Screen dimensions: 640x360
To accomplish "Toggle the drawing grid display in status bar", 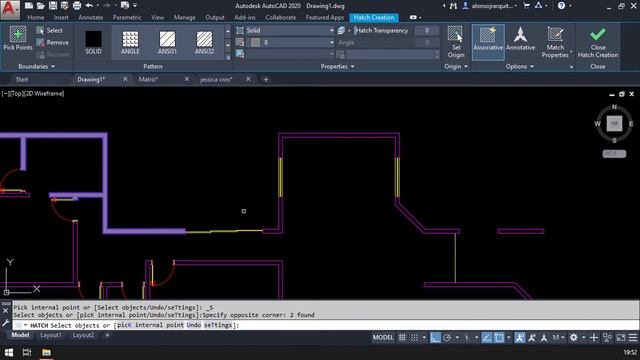I will pos(402,338).
